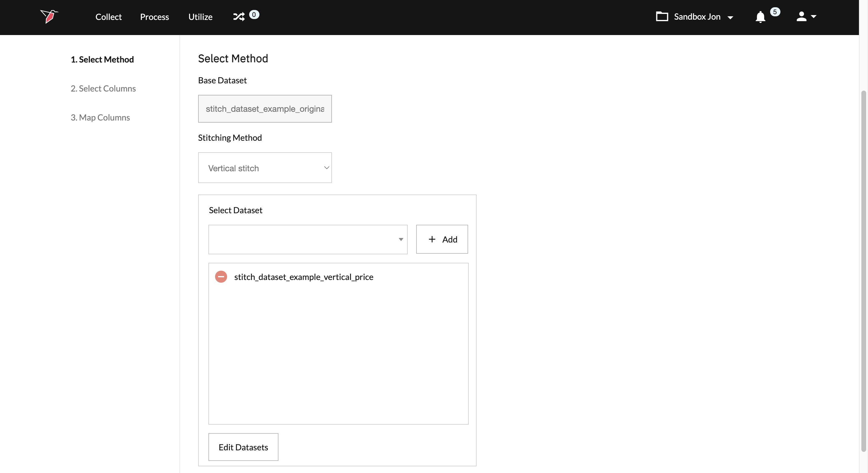Remove stitch_dataset_example_vertical_price with minus icon
Image resolution: width=868 pixels, height=473 pixels.
click(221, 277)
